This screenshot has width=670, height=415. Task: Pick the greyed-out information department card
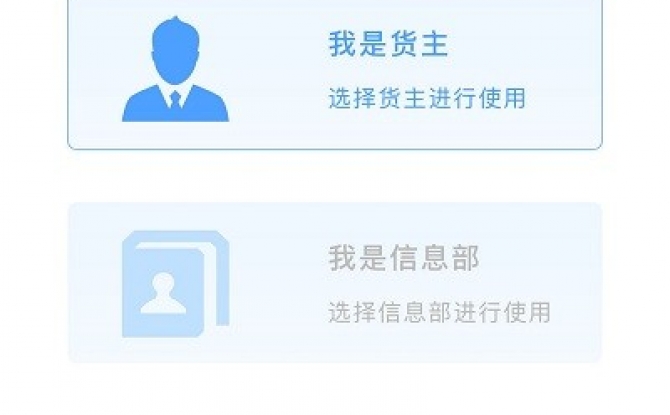tap(335, 283)
